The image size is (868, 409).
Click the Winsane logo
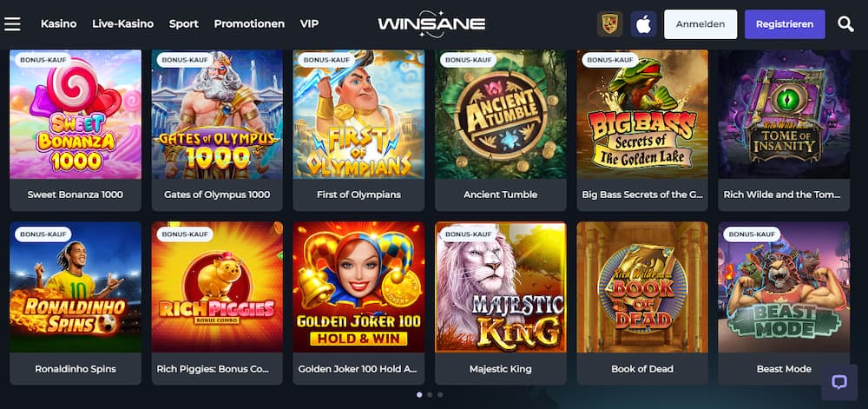point(431,23)
